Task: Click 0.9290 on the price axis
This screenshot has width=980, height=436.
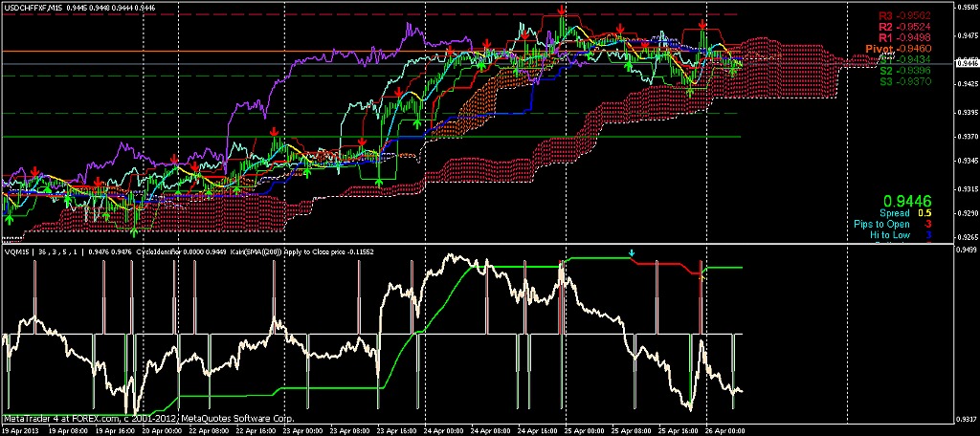Action: pos(968,213)
